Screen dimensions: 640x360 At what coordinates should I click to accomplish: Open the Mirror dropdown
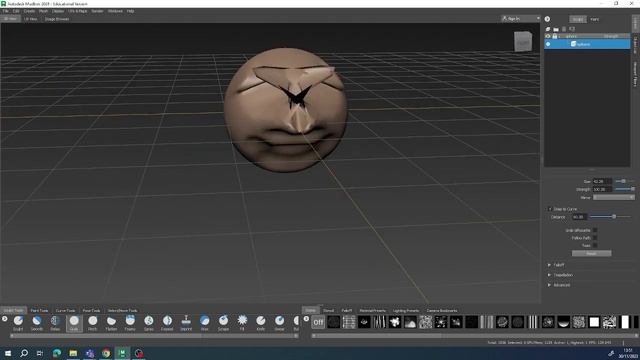point(614,197)
